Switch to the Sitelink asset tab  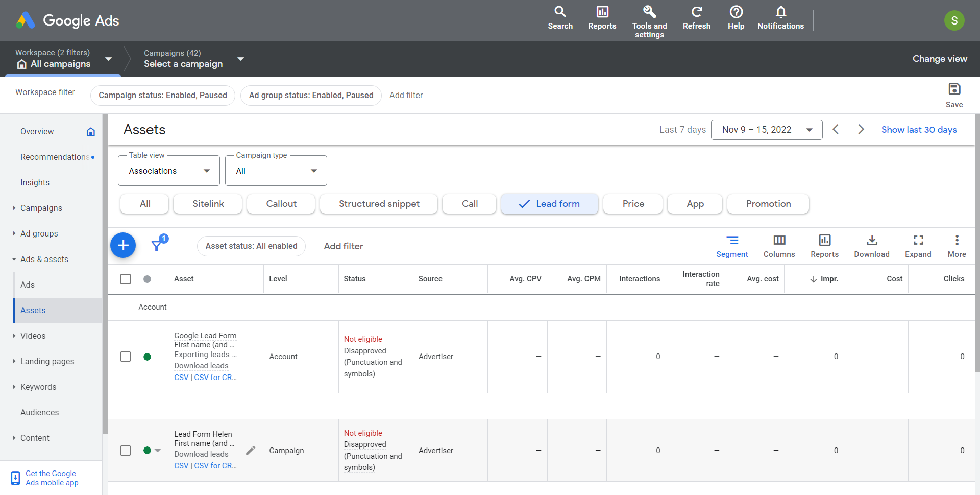208,204
